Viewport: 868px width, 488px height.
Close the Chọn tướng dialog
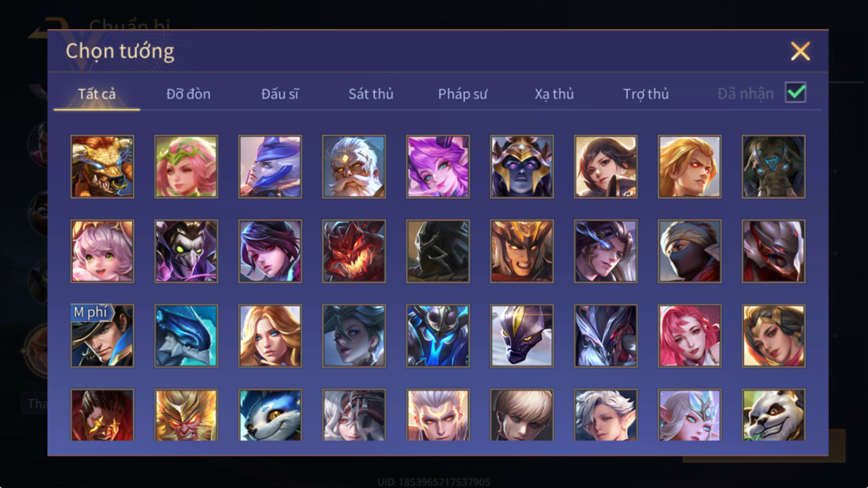(800, 51)
